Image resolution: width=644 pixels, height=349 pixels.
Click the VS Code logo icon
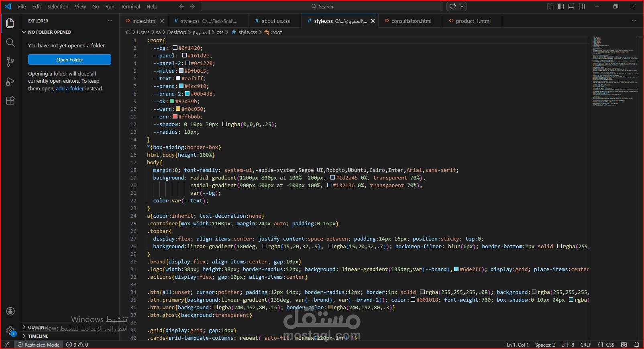click(8, 6)
